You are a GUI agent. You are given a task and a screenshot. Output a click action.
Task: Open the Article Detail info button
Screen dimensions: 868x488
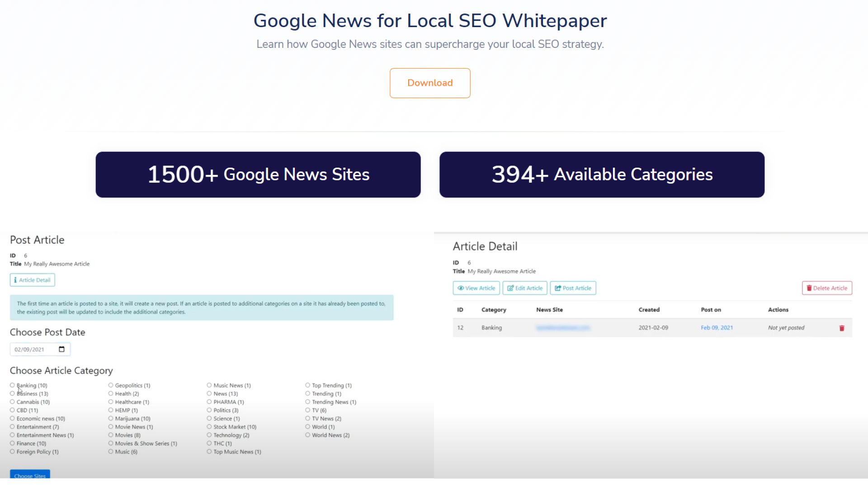pos(33,280)
